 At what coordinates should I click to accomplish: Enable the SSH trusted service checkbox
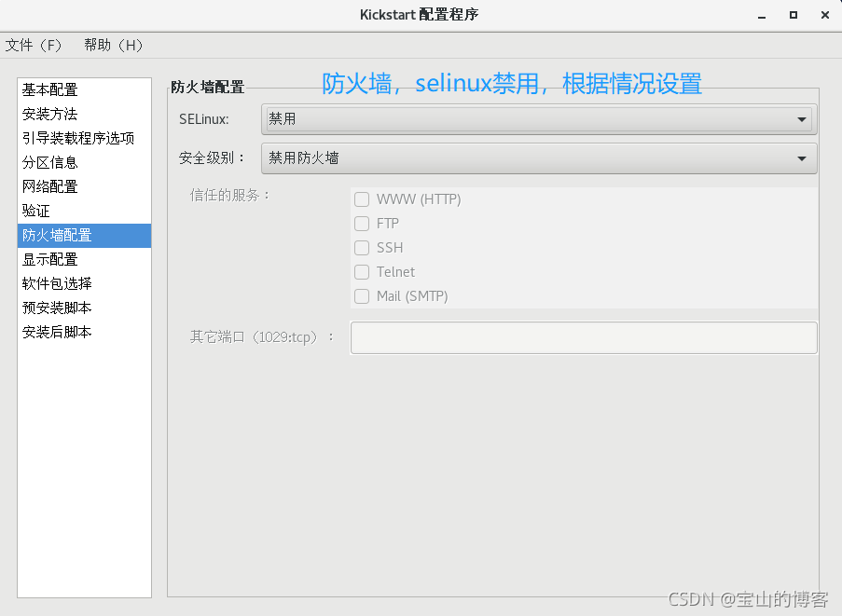point(362,248)
